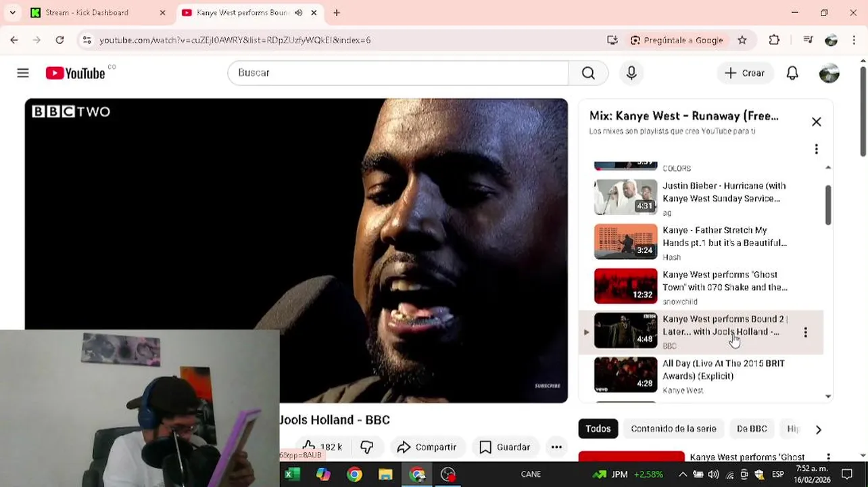The height and width of the screenshot is (487, 868).
Task: Close the Stream - Kick Dashboard tab
Action: tap(162, 12)
